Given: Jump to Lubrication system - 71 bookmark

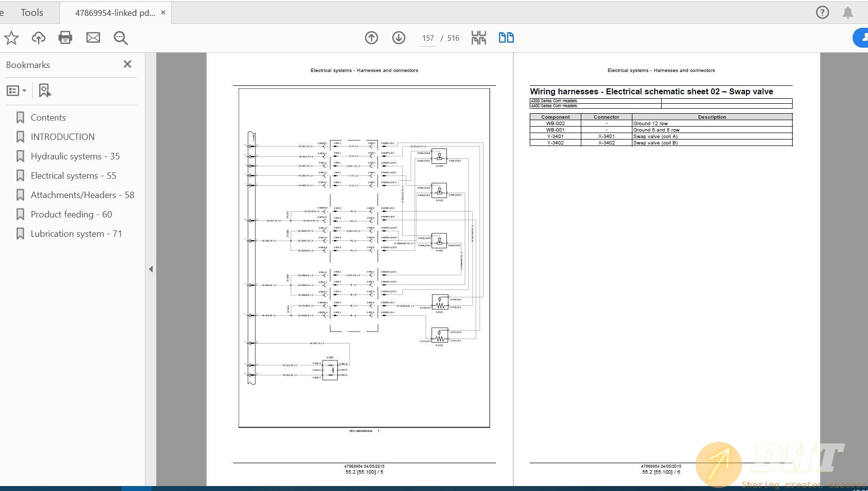Looking at the screenshot, I should point(76,234).
